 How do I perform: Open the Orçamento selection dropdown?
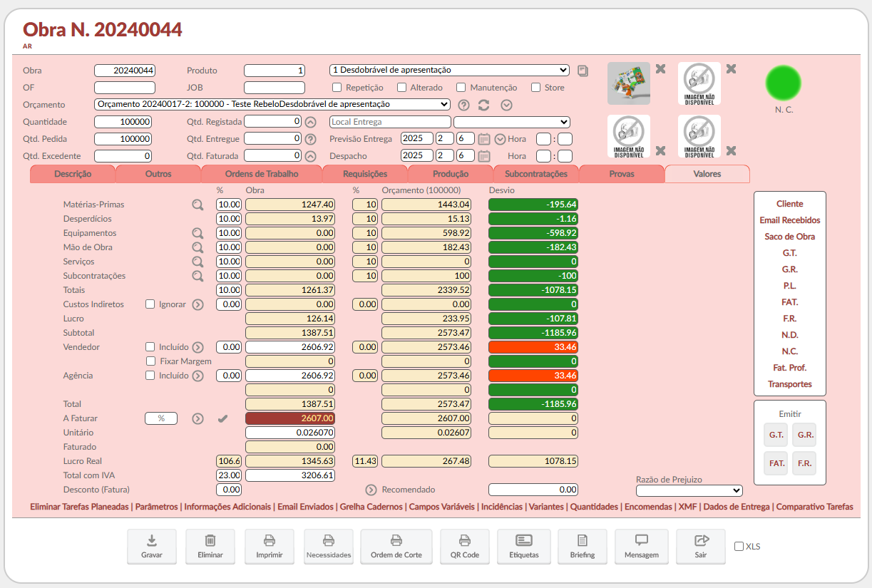272,104
